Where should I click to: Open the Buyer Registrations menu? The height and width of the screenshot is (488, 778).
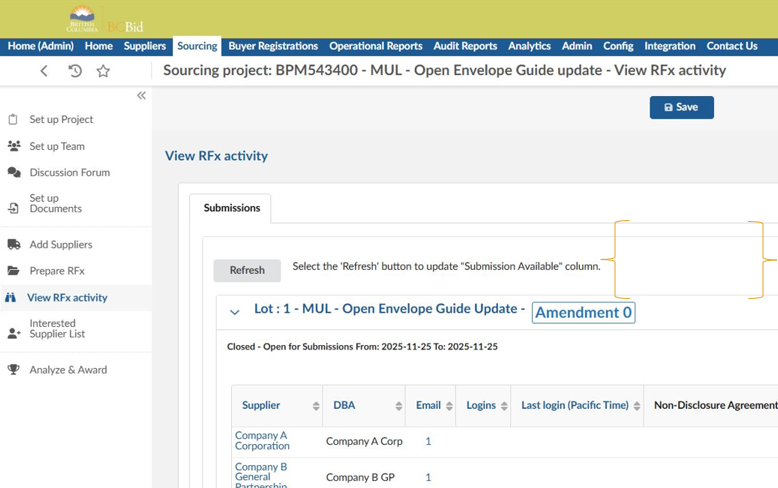coord(273,46)
